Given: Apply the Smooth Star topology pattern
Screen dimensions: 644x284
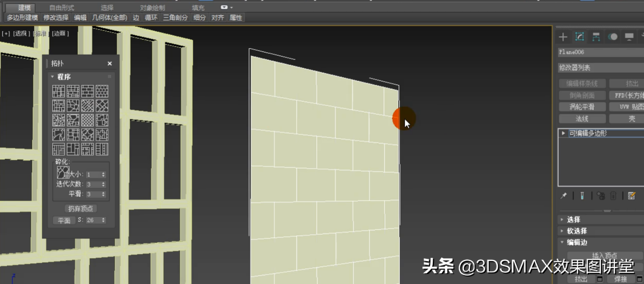Looking at the screenshot, I should [87, 135].
